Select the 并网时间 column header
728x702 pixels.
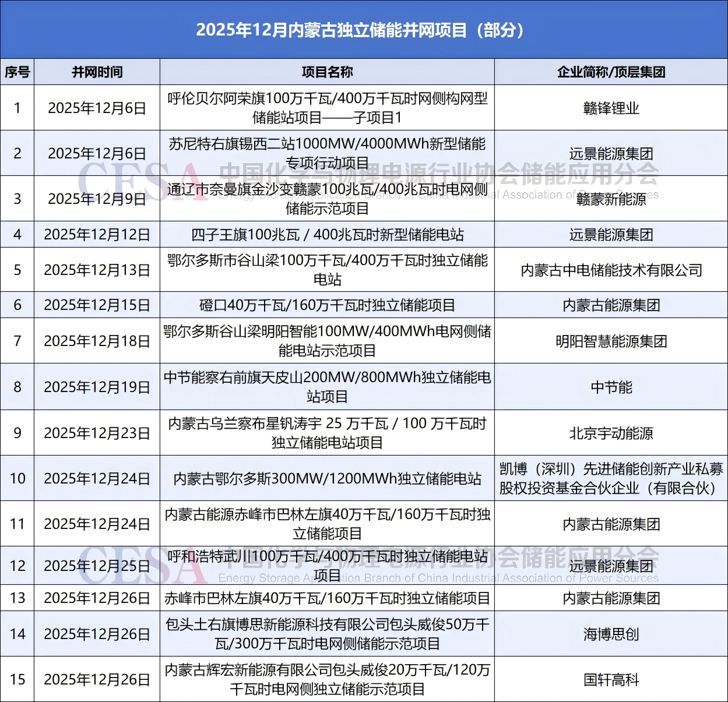coord(97,72)
